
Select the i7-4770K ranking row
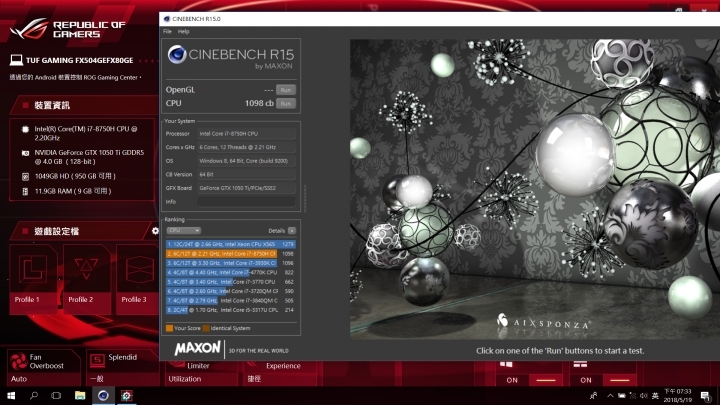pos(231,272)
